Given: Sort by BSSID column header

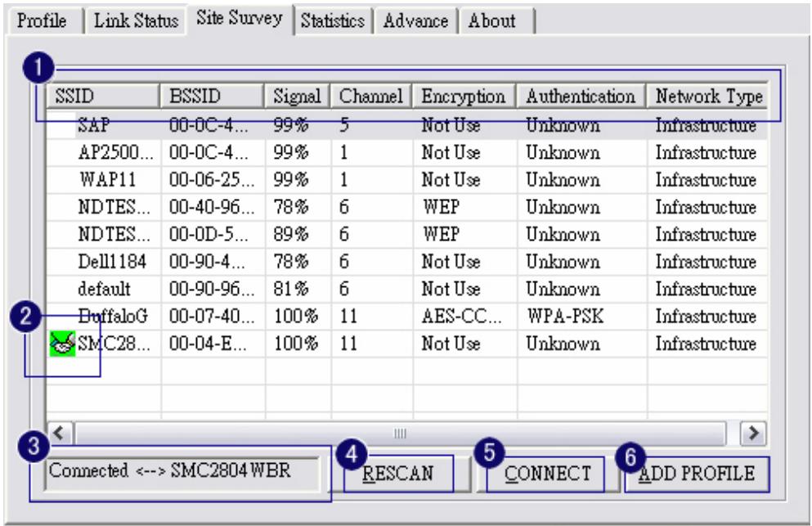Looking at the screenshot, I should (213, 97).
